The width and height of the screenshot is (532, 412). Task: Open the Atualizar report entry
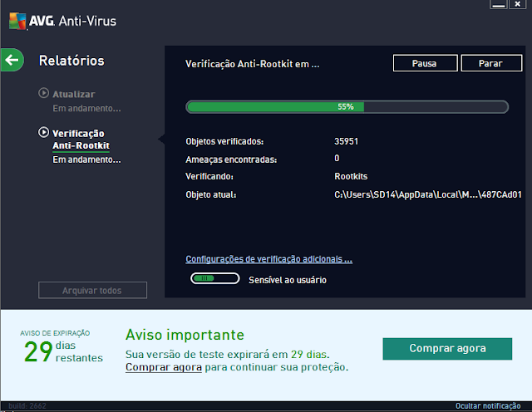pyautogui.click(x=74, y=94)
